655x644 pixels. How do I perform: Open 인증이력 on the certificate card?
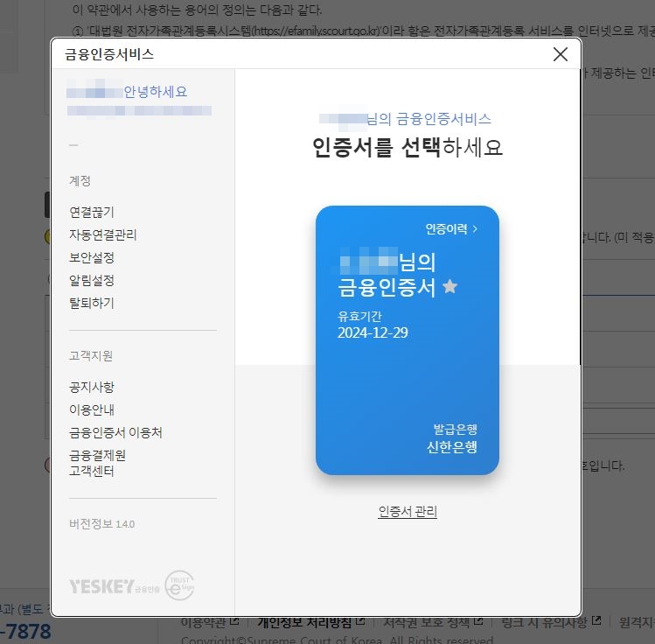(x=451, y=228)
